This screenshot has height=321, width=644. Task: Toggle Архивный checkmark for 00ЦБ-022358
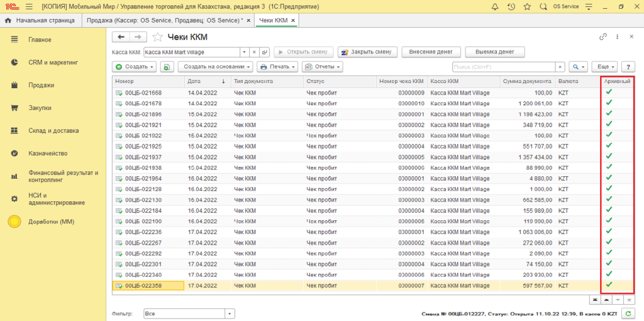(609, 284)
